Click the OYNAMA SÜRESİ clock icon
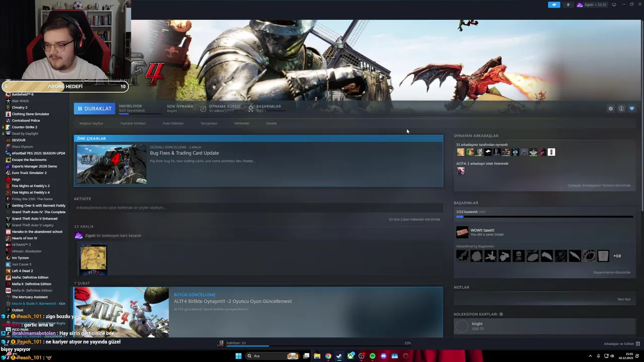 [x=203, y=108]
